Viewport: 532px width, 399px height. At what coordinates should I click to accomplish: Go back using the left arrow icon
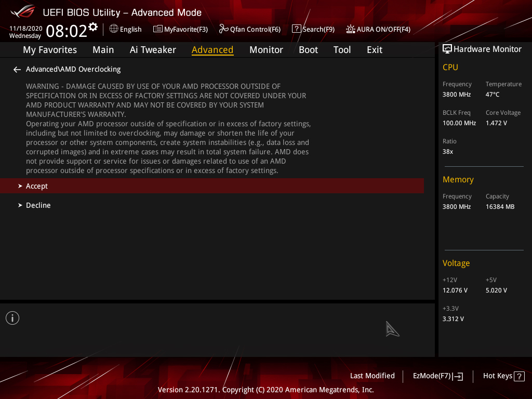pyautogui.click(x=17, y=70)
